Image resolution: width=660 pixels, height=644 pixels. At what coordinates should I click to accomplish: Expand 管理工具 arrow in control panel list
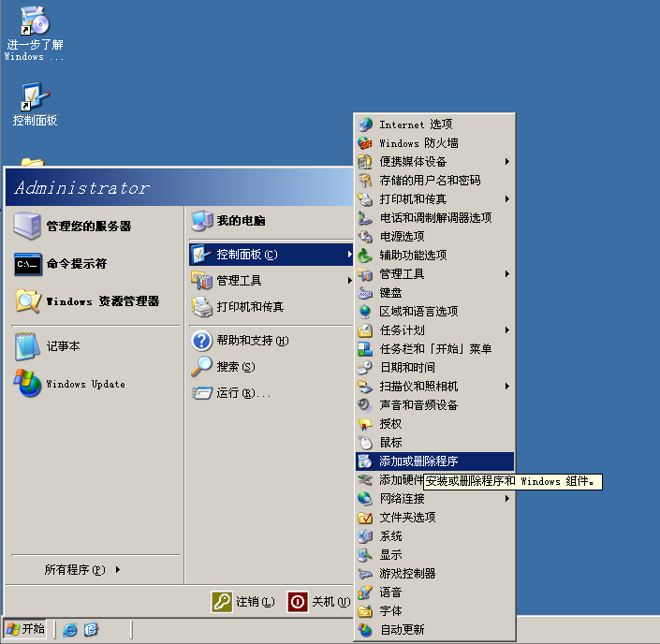507,274
